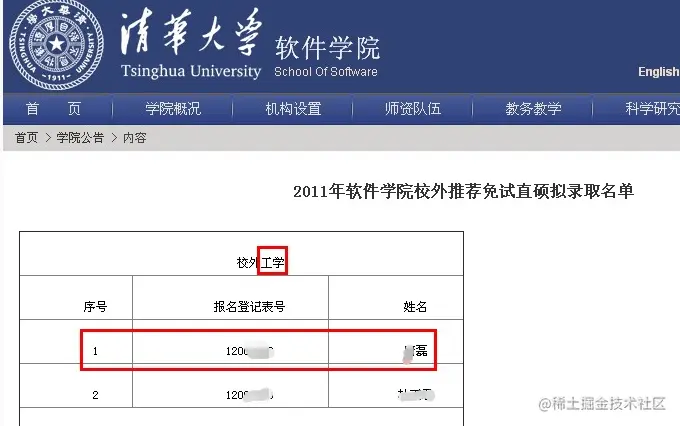
Task: Open the 教务教学 navigation menu
Action: [x=533, y=108]
